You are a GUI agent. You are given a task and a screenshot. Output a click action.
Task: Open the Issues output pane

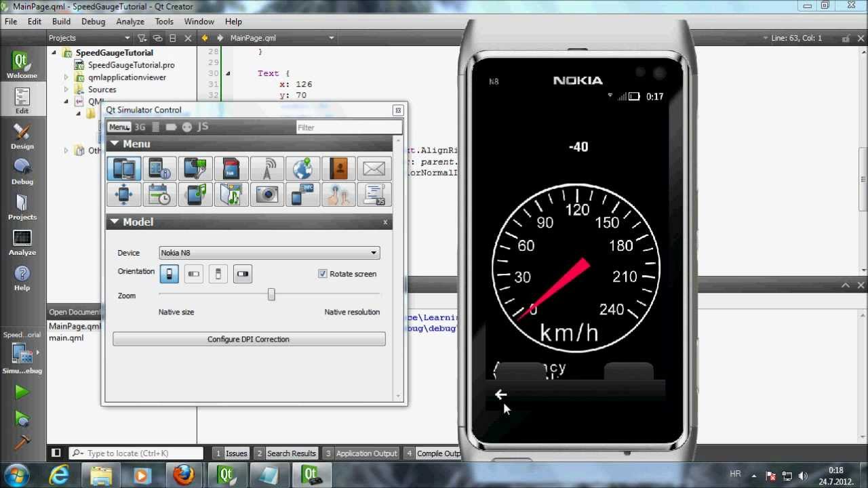point(231,453)
